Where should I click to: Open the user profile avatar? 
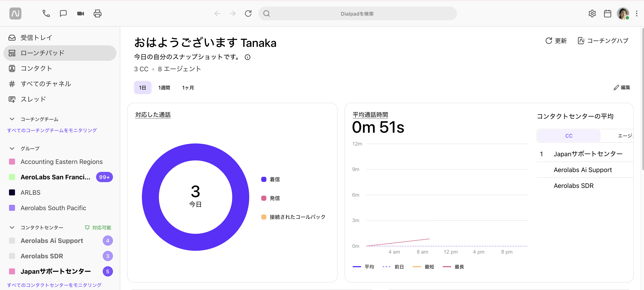pyautogui.click(x=623, y=13)
